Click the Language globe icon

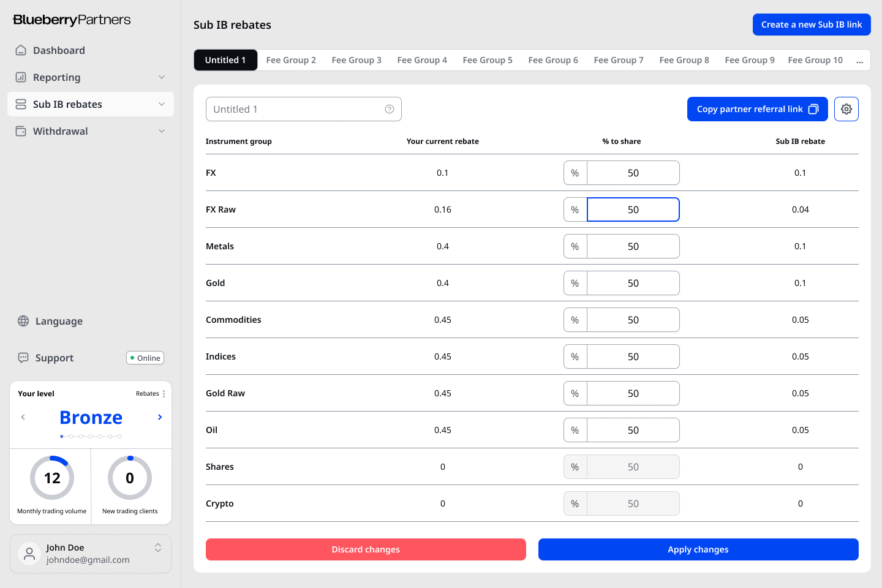(x=23, y=321)
